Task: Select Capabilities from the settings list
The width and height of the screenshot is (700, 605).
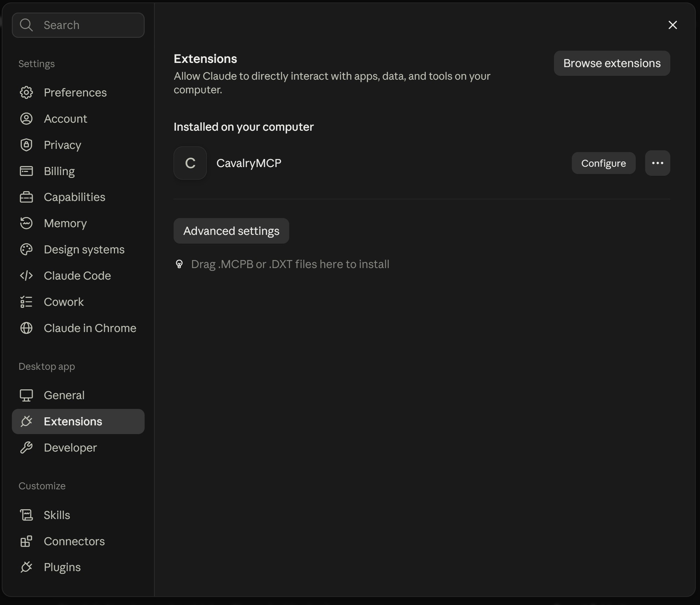Action: (x=78, y=197)
